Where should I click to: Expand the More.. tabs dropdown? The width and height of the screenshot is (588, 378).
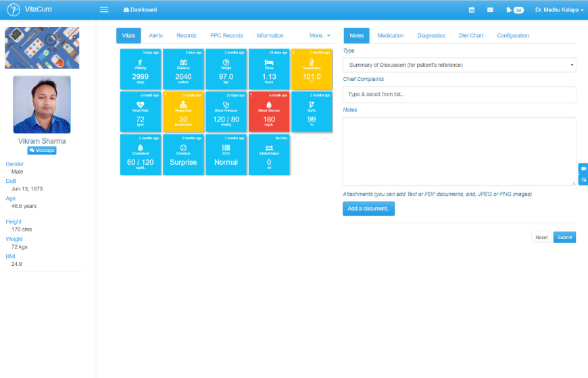320,36
